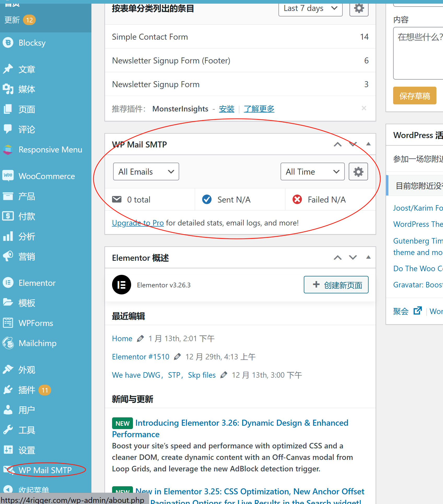Viewport: 443px width, 504px height.
Task: Click the Elementor sidebar icon
Action: pyautogui.click(x=8, y=283)
